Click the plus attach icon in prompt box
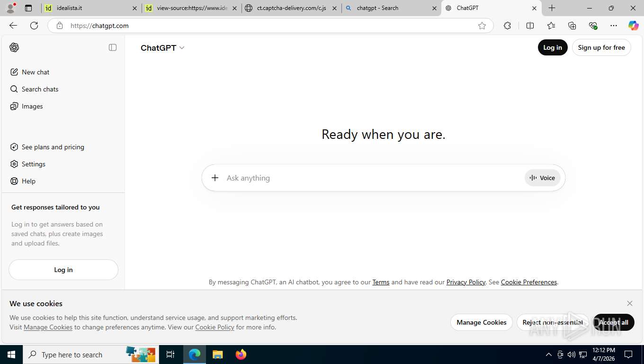644x364 pixels. [215, 178]
